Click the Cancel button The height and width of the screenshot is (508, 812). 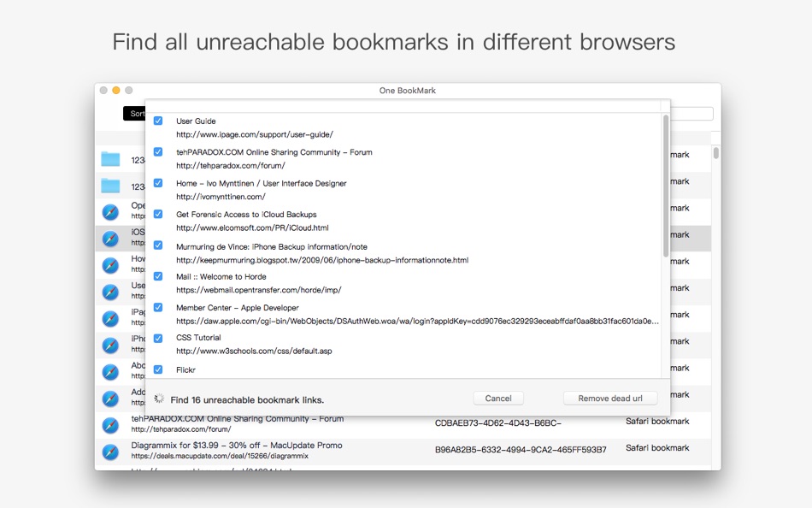tap(498, 399)
